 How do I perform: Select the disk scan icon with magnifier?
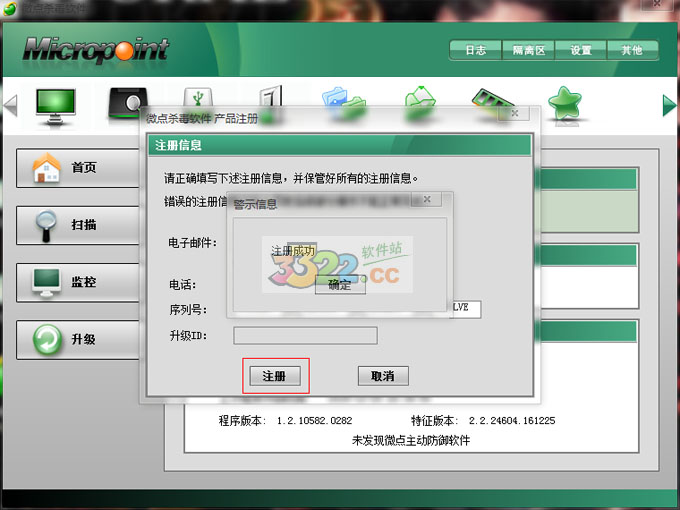[x=128, y=102]
